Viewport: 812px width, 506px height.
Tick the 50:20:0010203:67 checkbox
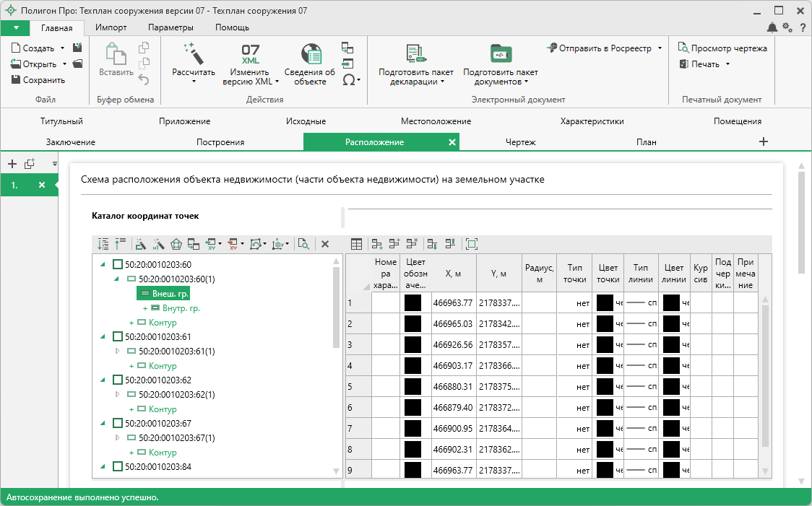click(x=118, y=424)
